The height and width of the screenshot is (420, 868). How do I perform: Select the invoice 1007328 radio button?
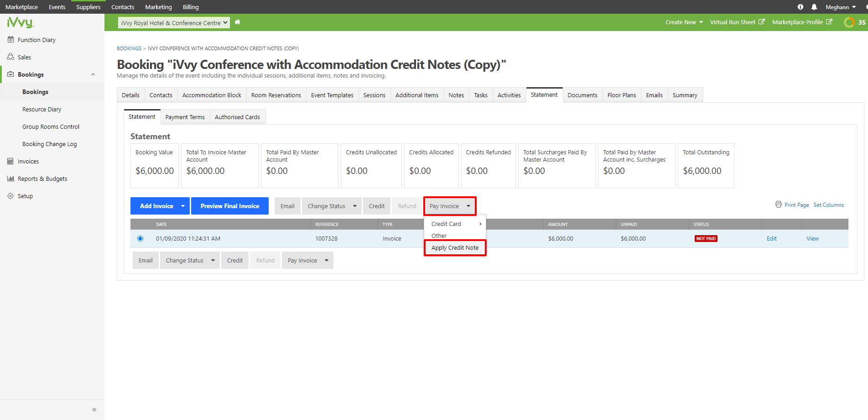click(140, 238)
